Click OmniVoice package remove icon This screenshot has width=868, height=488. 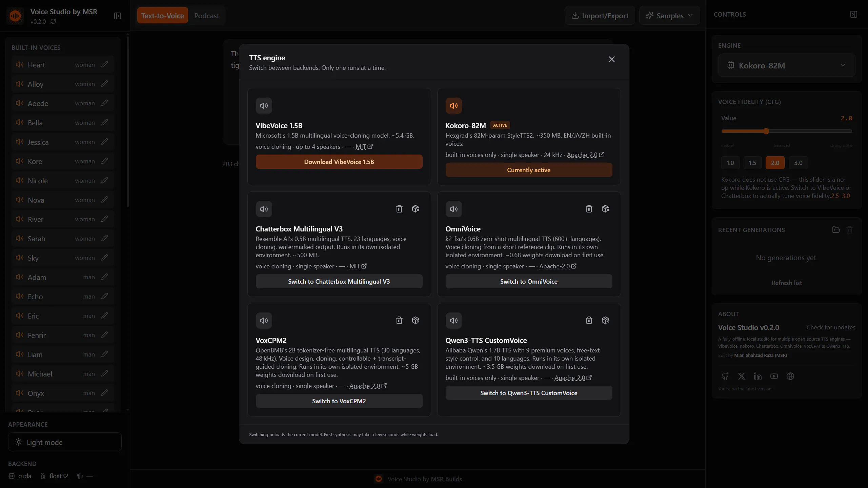point(605,209)
